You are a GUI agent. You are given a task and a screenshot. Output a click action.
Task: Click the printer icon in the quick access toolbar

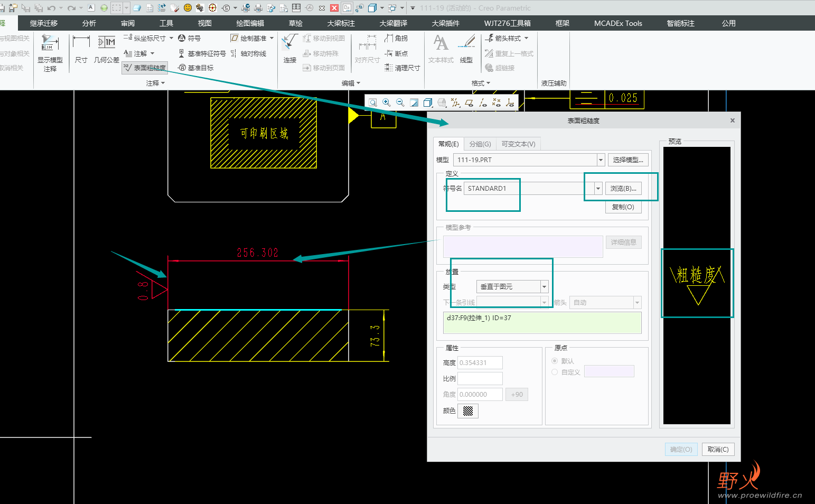click(x=258, y=8)
